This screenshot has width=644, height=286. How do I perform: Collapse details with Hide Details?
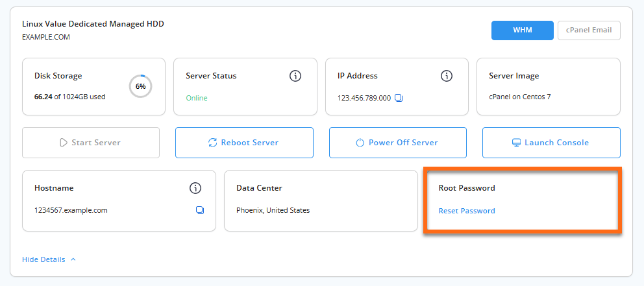pos(43,259)
